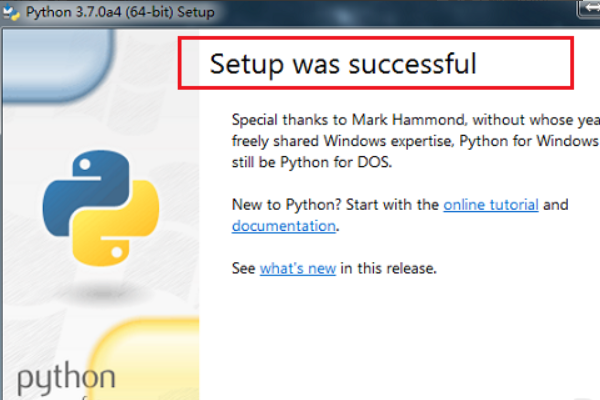Open the documentation link

pos(283,226)
